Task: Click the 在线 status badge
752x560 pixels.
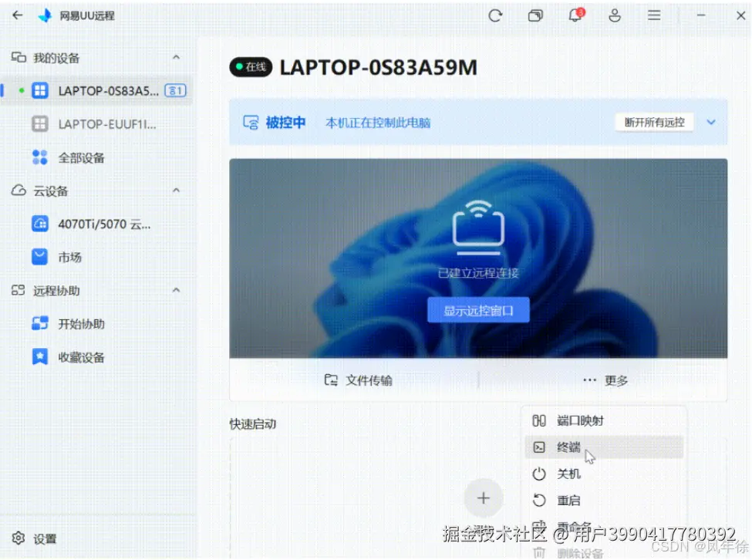Action: pyautogui.click(x=251, y=67)
